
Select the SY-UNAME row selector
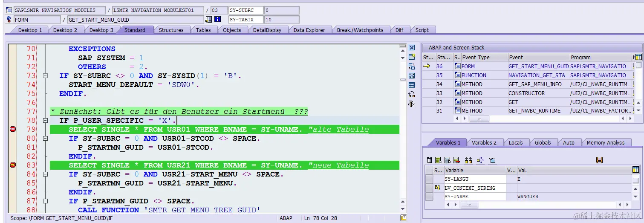click(429, 197)
